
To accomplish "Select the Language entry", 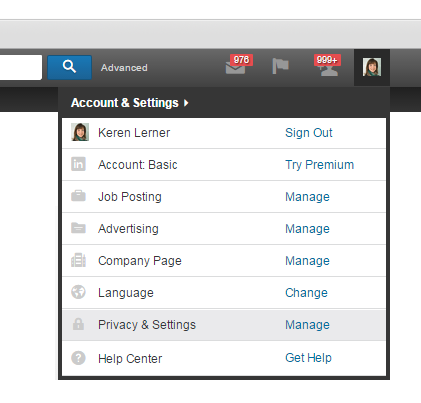I will coord(126,293).
